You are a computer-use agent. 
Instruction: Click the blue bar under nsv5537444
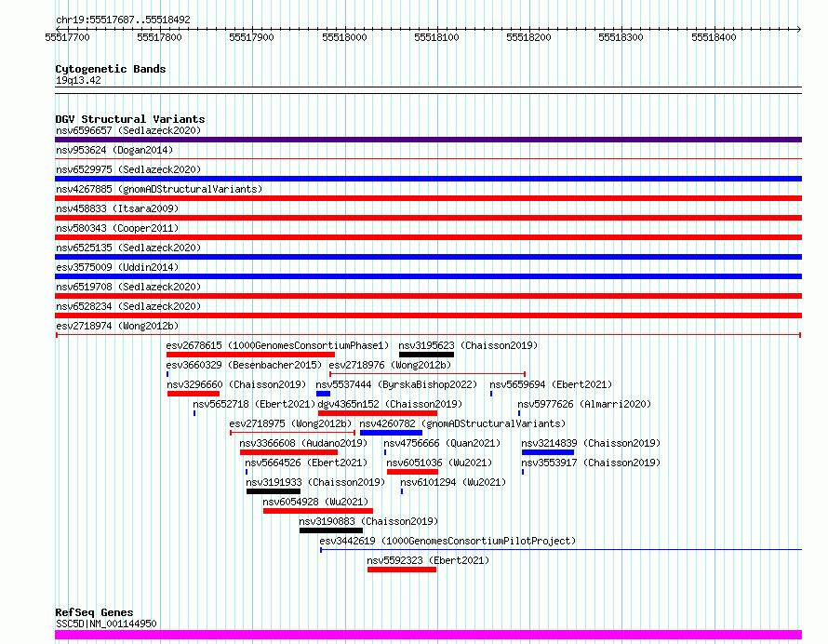coord(323,394)
